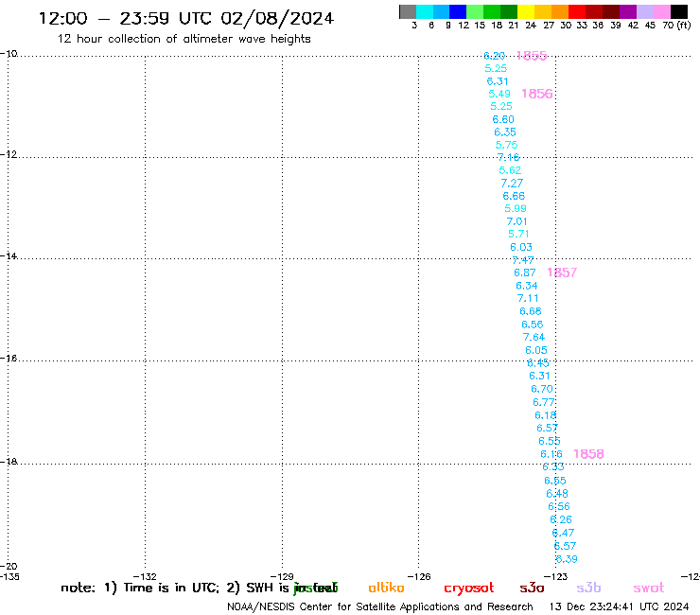Screen dimensions: 700x615
Task: Click wave height value 6.34
Action: coord(527,286)
